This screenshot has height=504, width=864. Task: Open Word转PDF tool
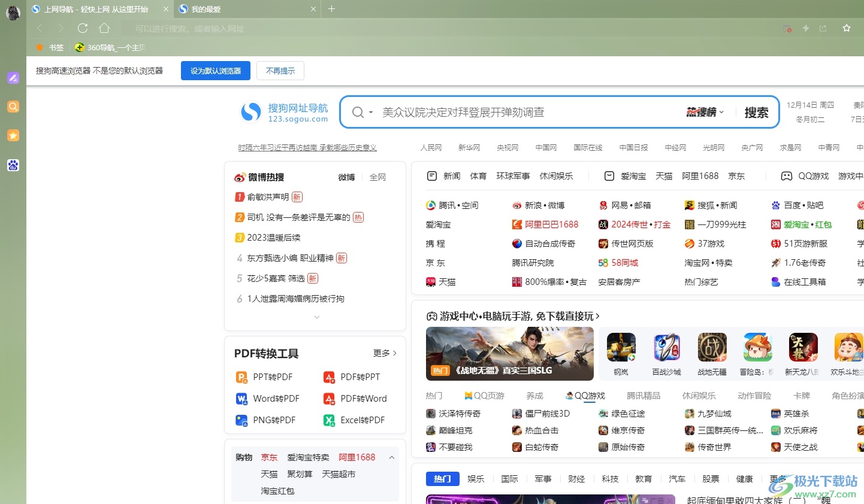click(x=268, y=399)
